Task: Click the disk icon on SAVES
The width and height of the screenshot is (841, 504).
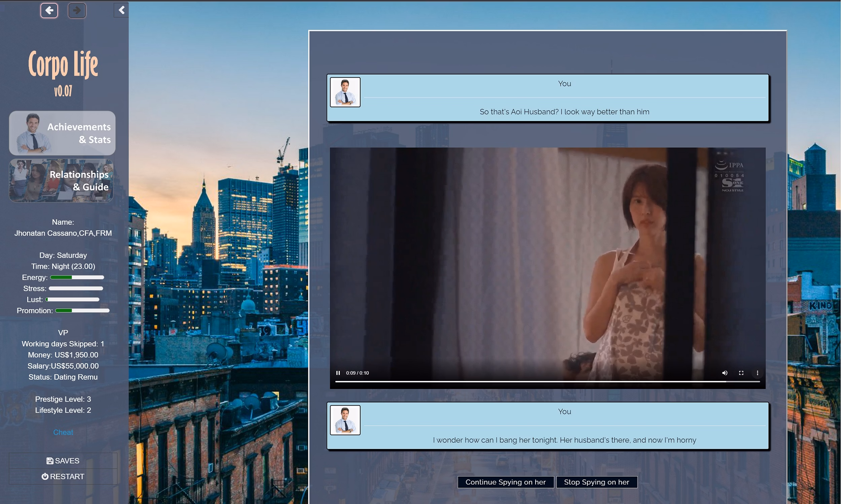Action: [x=50, y=461]
